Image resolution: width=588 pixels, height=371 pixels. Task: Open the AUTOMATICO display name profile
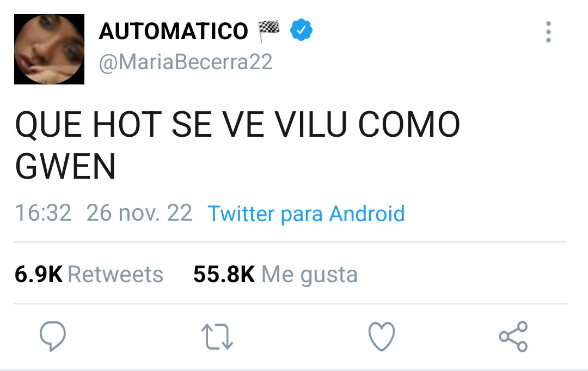[173, 31]
